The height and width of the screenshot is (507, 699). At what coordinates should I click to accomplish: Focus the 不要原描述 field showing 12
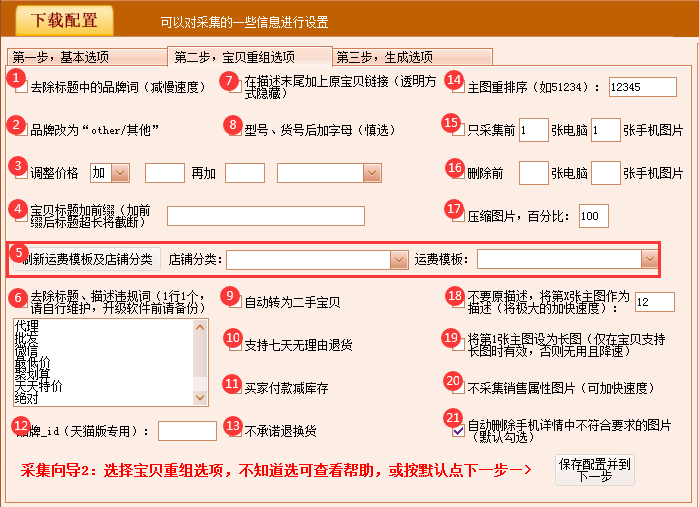pos(654,302)
